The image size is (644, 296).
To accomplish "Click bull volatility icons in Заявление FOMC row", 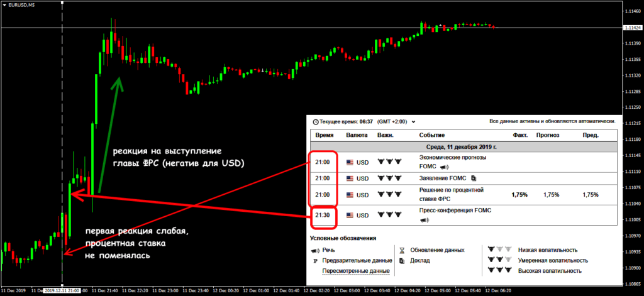I will pos(389,178).
